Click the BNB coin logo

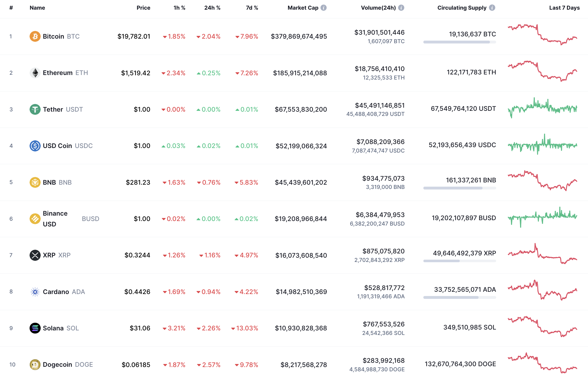pyautogui.click(x=35, y=182)
